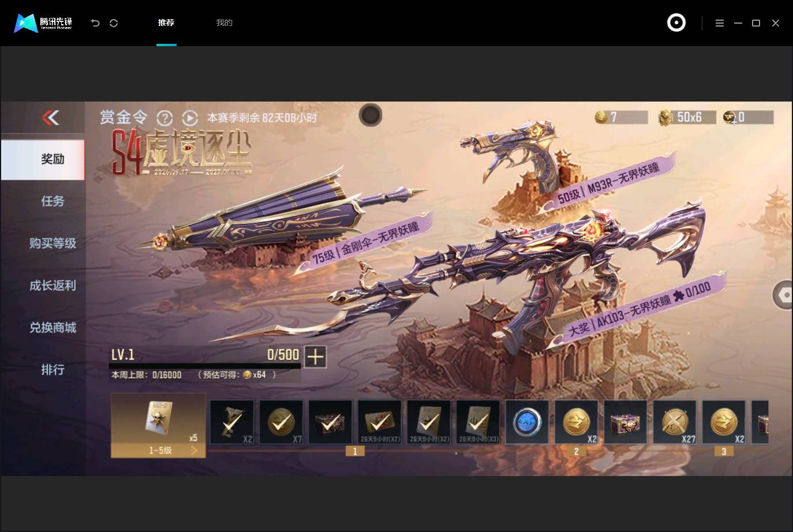Select the blue EXP reward icon

pos(527,422)
